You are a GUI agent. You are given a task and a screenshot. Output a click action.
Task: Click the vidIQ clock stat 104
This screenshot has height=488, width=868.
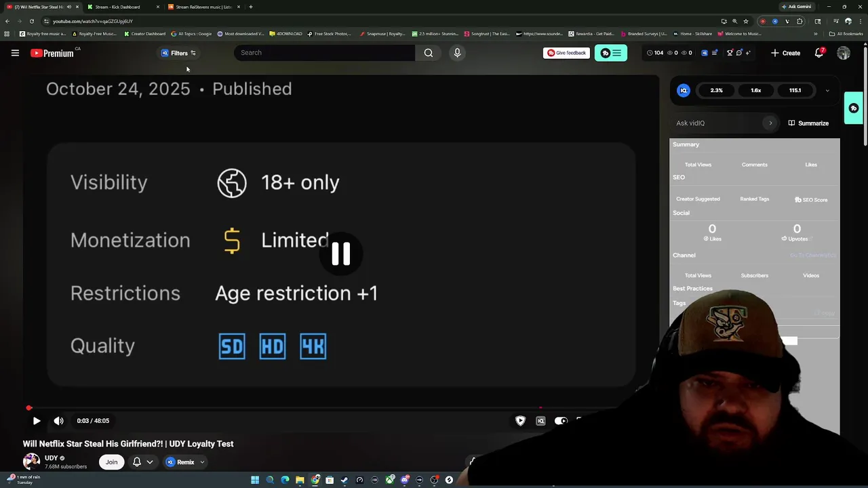point(655,53)
